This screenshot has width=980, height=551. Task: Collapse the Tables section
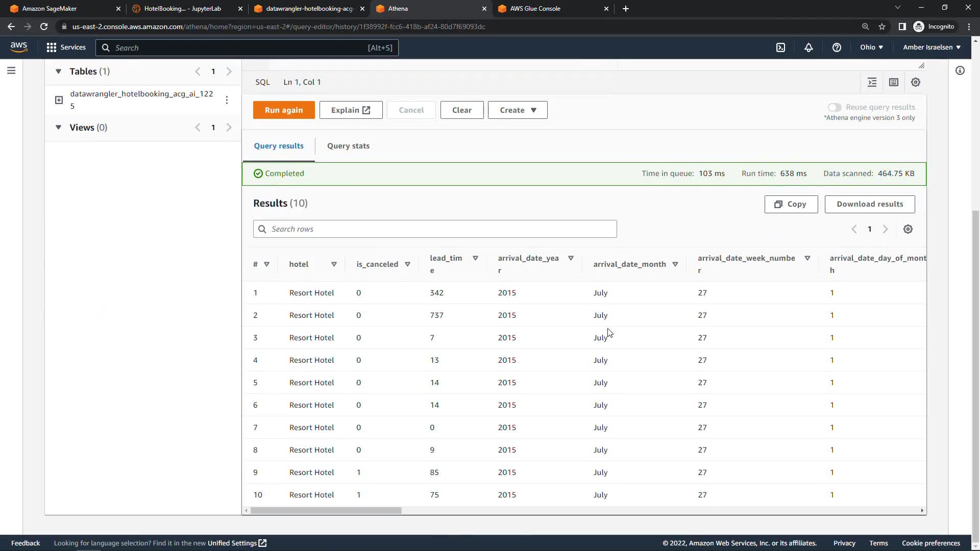click(x=58, y=71)
